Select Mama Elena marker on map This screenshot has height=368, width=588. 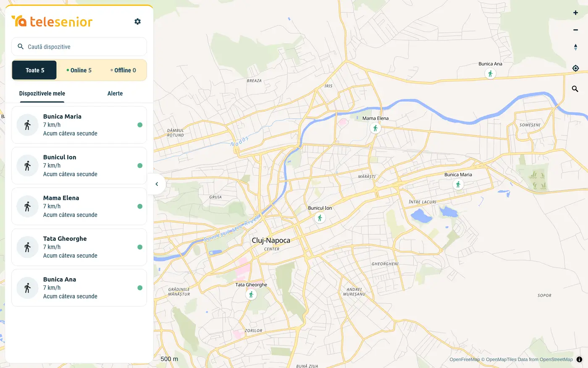point(375,128)
